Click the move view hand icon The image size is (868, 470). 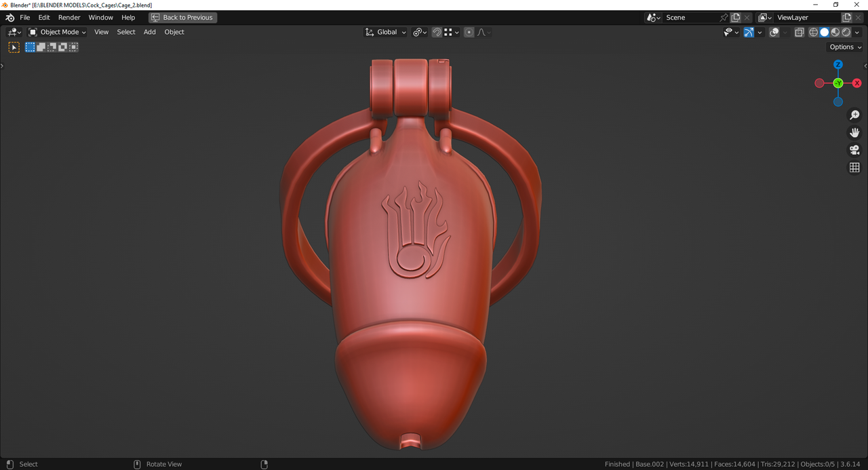[x=854, y=133]
